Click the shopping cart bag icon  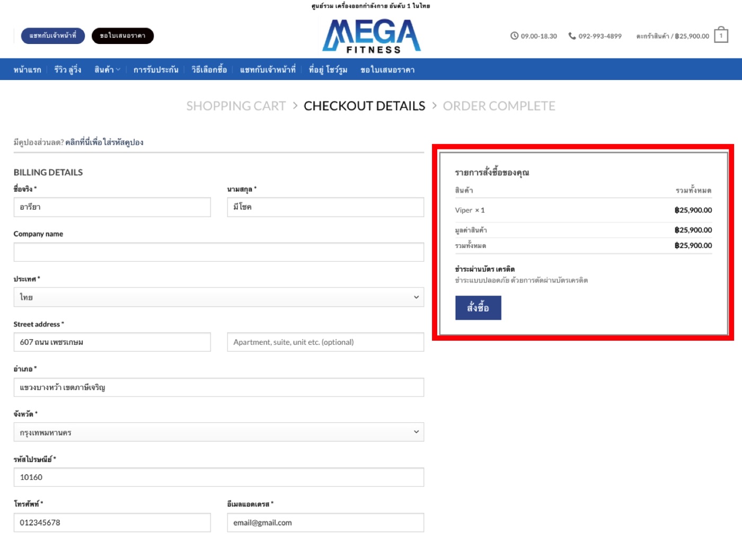pyautogui.click(x=721, y=35)
